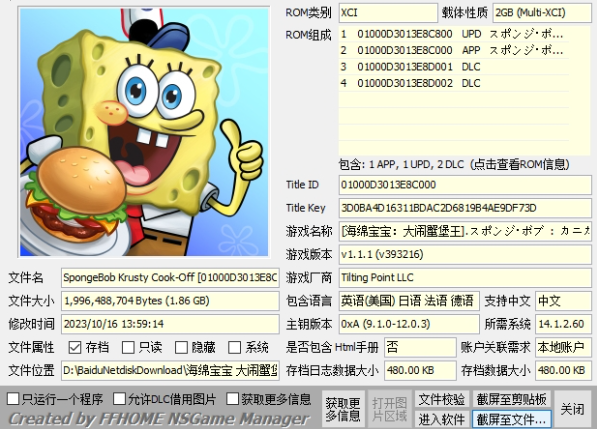Copy screenshot with 截屏至剪贴板 button

point(511,399)
